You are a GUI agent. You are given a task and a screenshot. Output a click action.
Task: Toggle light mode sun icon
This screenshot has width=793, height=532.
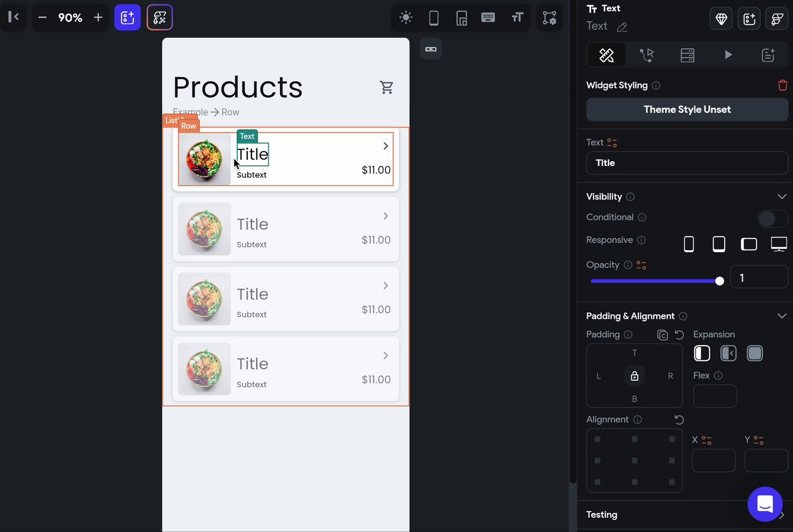click(406, 17)
